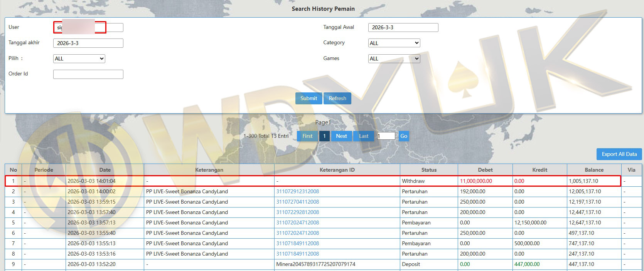Screen dimensions: 644x271
Task: Export all data to file
Action: pyautogui.click(x=619, y=154)
